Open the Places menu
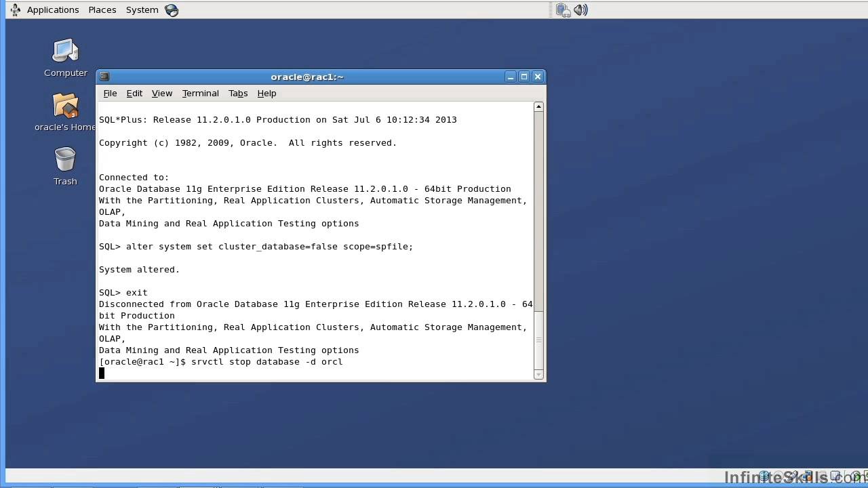This screenshot has height=488, width=868. pyautogui.click(x=102, y=9)
